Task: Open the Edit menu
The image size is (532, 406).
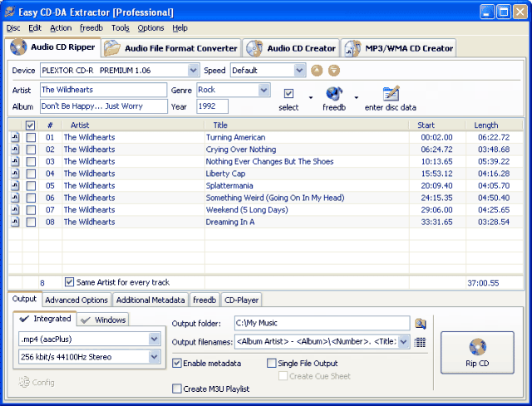Action: point(35,28)
